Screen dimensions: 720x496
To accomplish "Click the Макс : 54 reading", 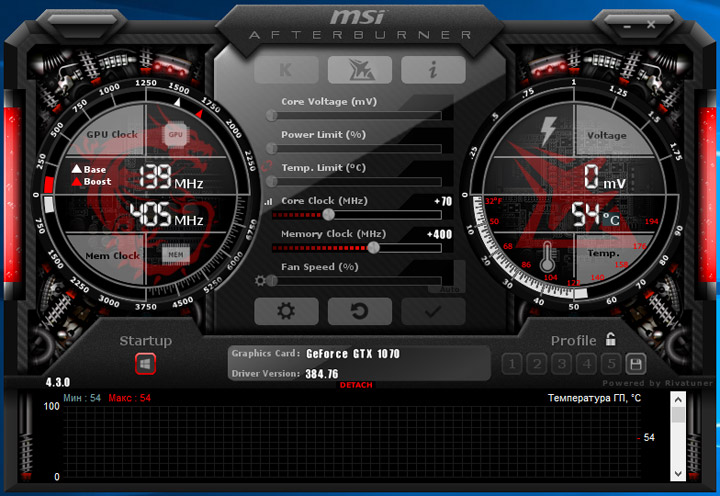I will [129, 398].
